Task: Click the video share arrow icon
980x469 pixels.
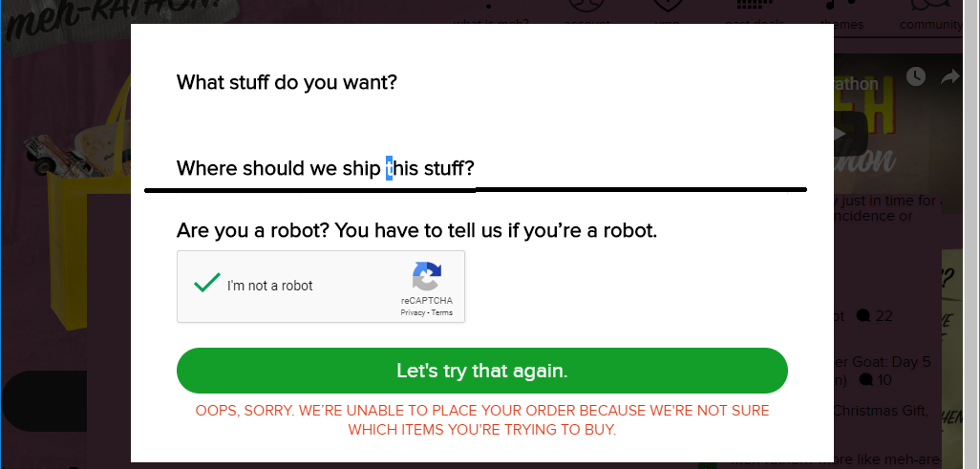Action: 950,76
